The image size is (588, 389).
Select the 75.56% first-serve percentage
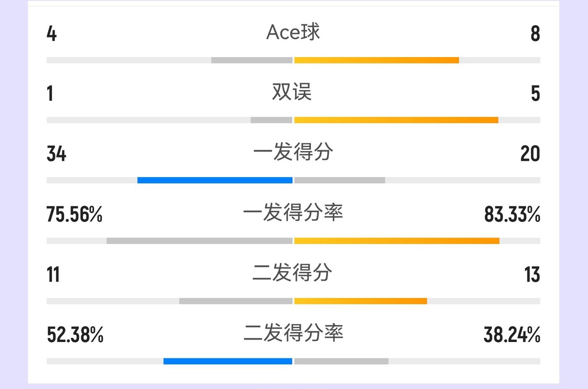pos(74,214)
